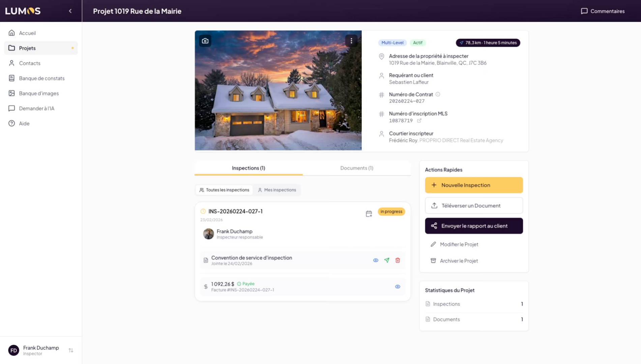The height and width of the screenshot is (364, 641).
Task: Open the Commentaires panel
Action: pyautogui.click(x=603, y=11)
